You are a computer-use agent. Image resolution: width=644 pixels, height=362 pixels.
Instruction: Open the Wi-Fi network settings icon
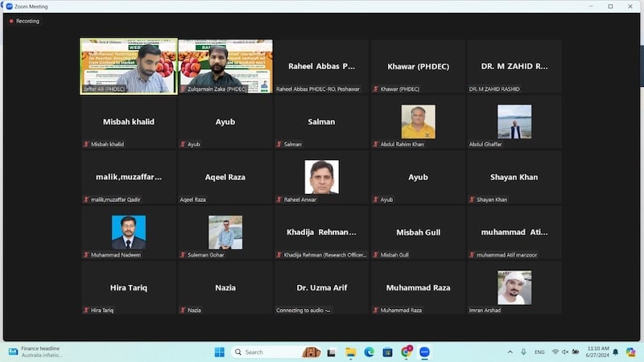555,352
